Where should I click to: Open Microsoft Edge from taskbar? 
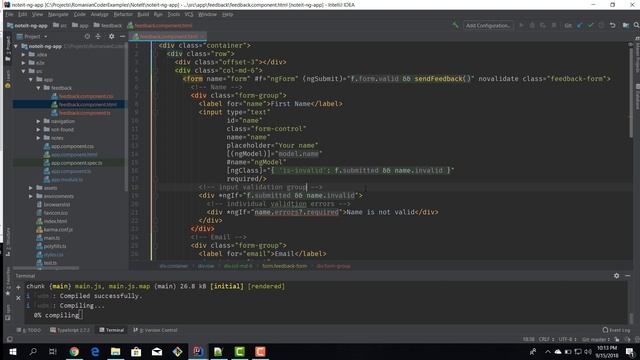tap(95, 351)
